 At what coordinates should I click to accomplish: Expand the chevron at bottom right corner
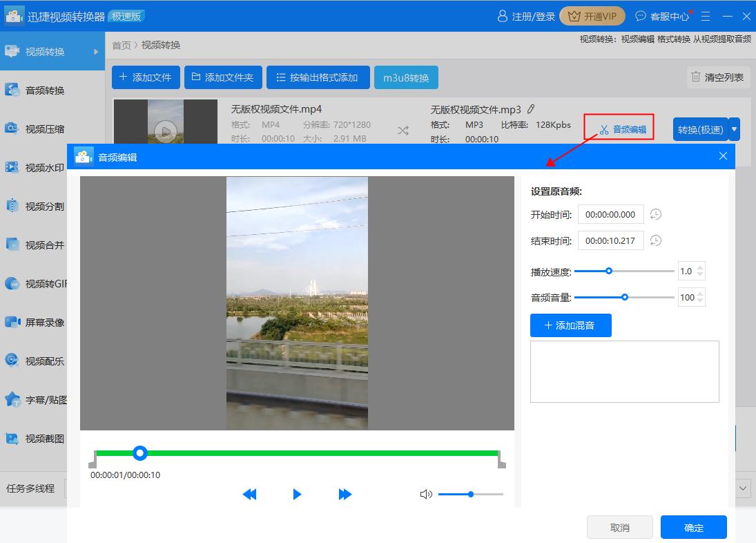[x=742, y=488]
